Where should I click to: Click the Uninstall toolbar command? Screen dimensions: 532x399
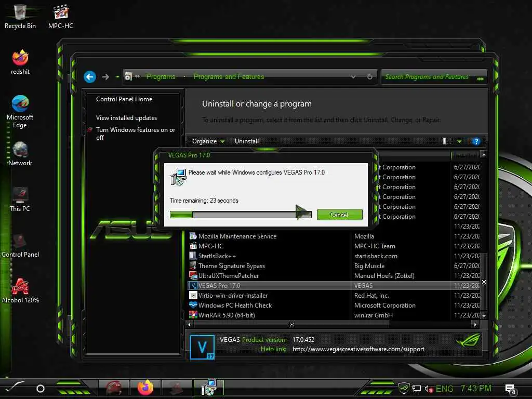tap(247, 141)
